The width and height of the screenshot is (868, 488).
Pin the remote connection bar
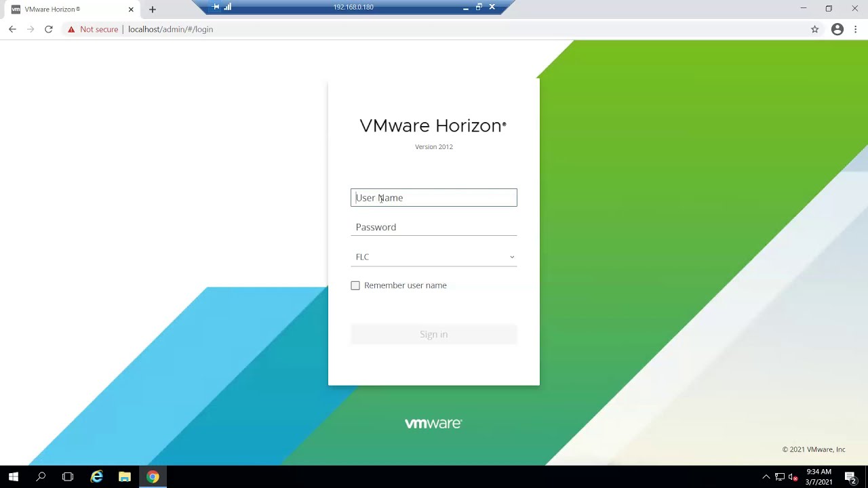(x=216, y=7)
